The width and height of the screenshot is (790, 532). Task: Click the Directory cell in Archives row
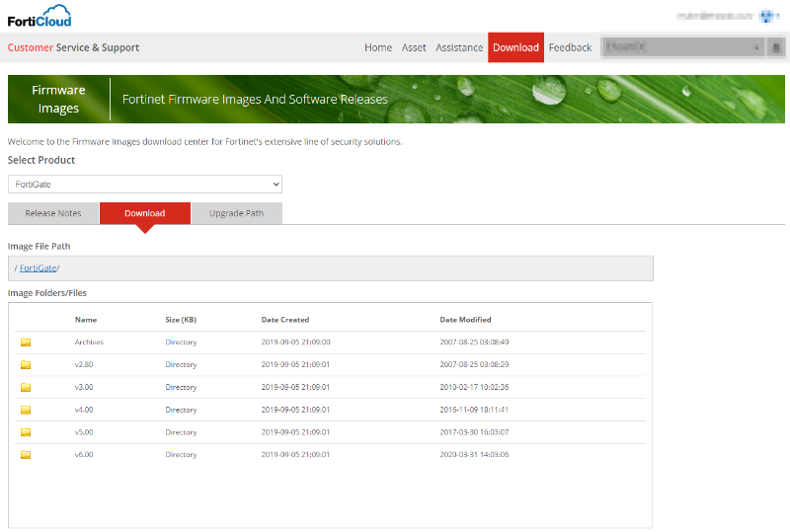click(181, 342)
